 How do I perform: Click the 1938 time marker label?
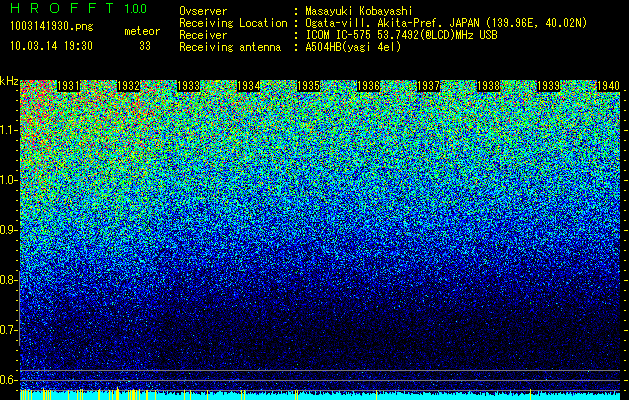(x=489, y=86)
